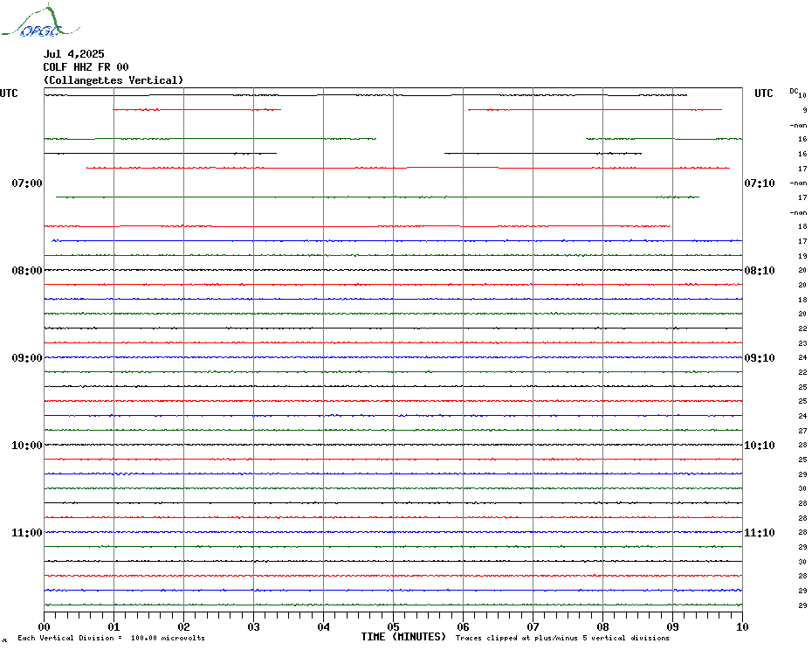Screen dimensions: 812x650
Task: Click the 02 minute tick label
Action: pos(184,626)
